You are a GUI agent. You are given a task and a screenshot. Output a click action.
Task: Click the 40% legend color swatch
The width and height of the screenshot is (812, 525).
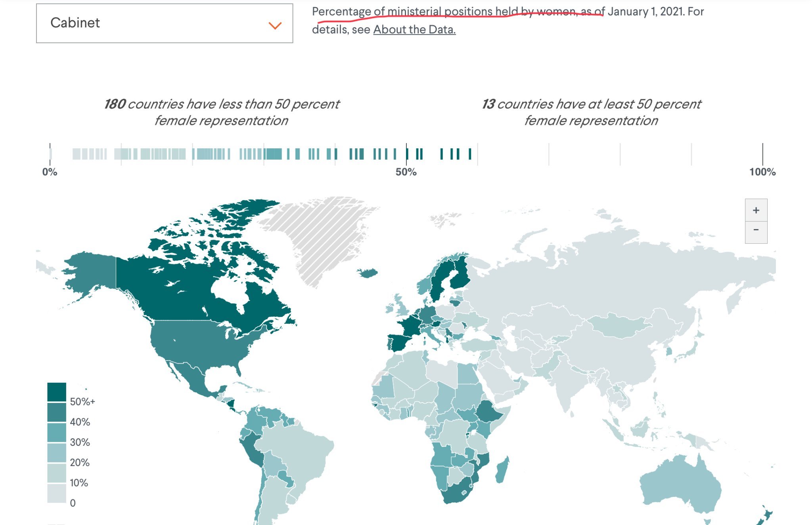[x=57, y=412]
